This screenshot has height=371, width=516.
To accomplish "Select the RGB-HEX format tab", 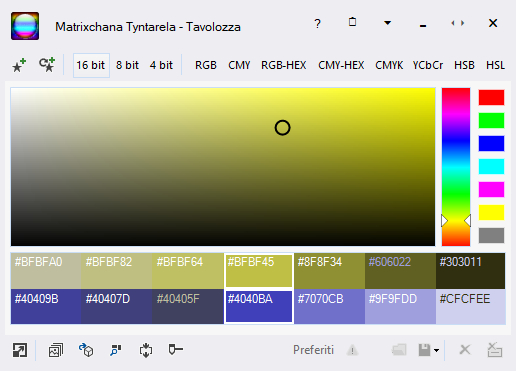I will pyautogui.click(x=284, y=65).
